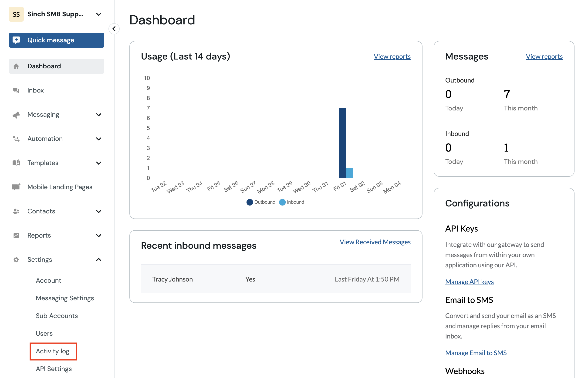
Task: Click the Quick message plus icon
Action: (16, 40)
